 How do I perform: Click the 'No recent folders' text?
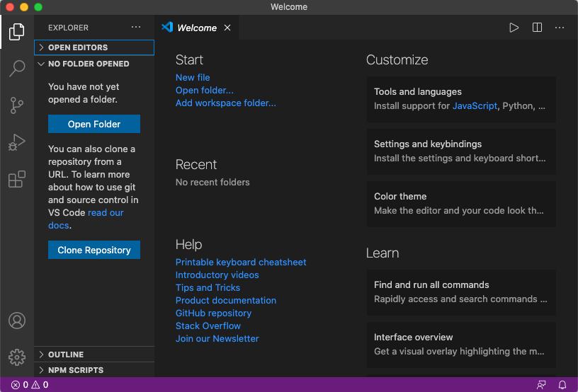[x=212, y=182]
